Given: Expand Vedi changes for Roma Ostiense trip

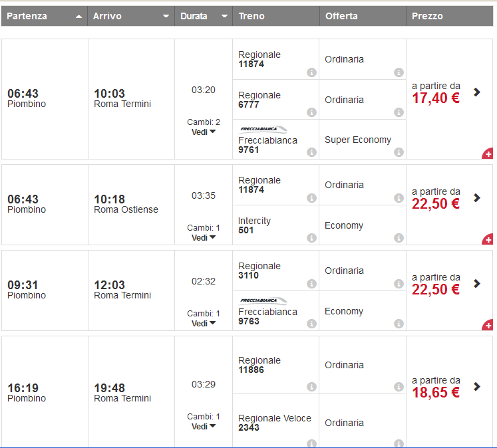Looking at the screenshot, I should (x=203, y=237).
